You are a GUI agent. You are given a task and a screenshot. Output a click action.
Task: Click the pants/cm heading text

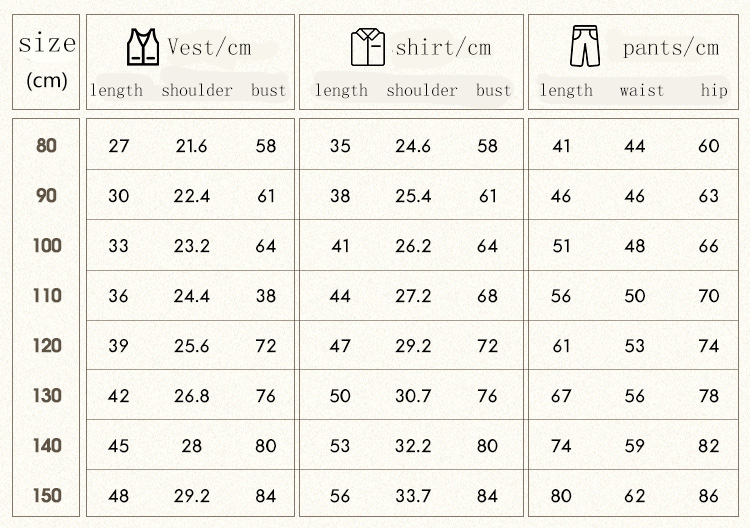(670, 47)
